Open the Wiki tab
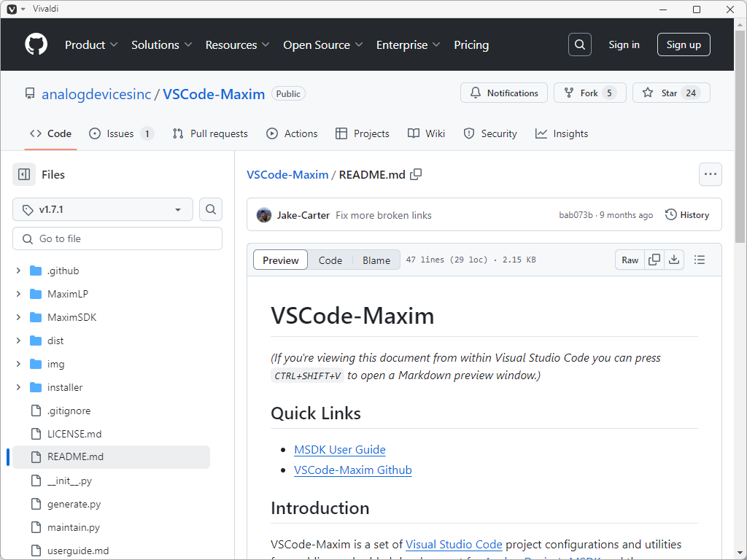Viewport: 747px width, 560px height. [x=426, y=134]
